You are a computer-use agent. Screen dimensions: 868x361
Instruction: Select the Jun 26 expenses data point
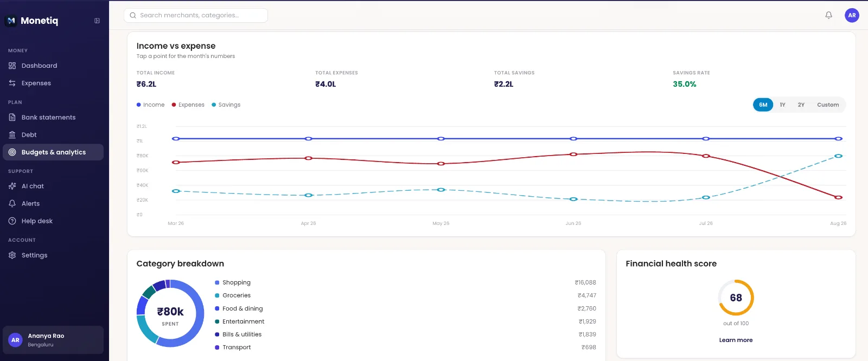(573, 154)
